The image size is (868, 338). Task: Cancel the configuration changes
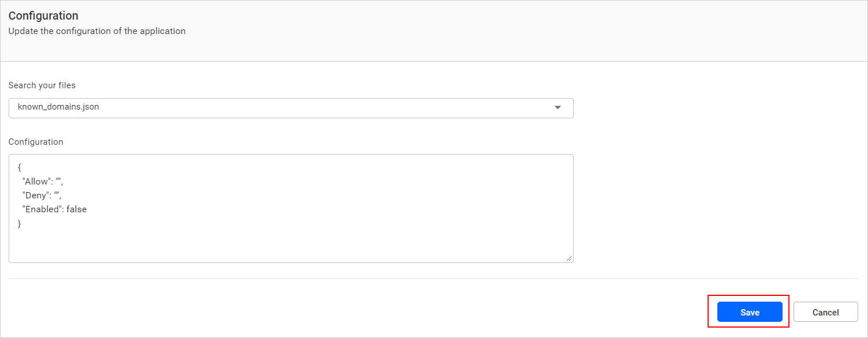click(825, 311)
